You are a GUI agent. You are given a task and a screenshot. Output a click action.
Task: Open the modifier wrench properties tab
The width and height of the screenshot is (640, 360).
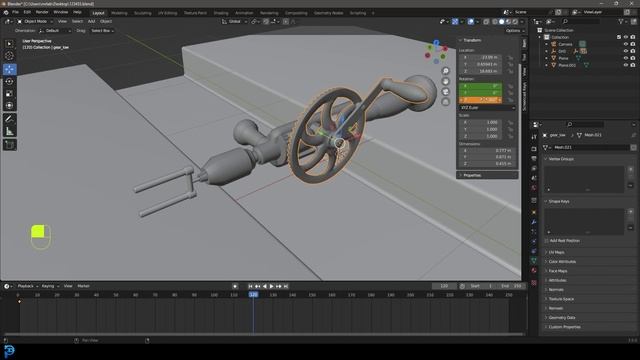(x=534, y=222)
